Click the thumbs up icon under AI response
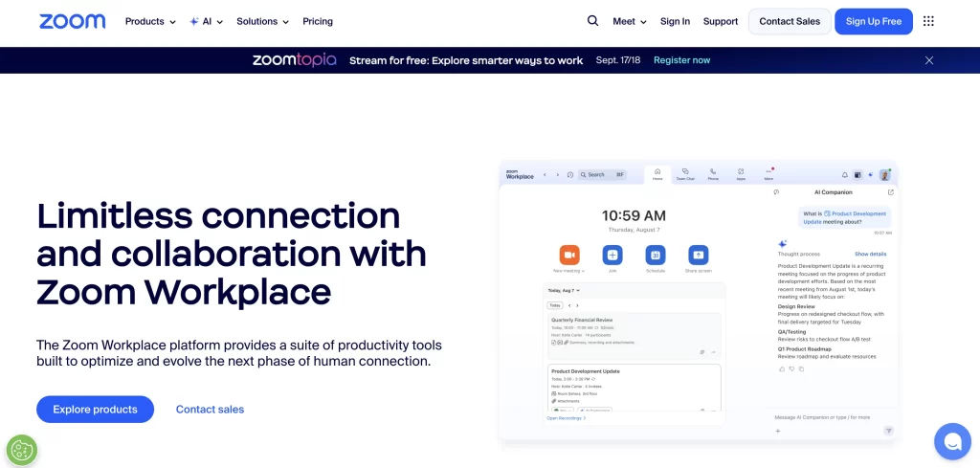This screenshot has width=980, height=468. point(782,369)
